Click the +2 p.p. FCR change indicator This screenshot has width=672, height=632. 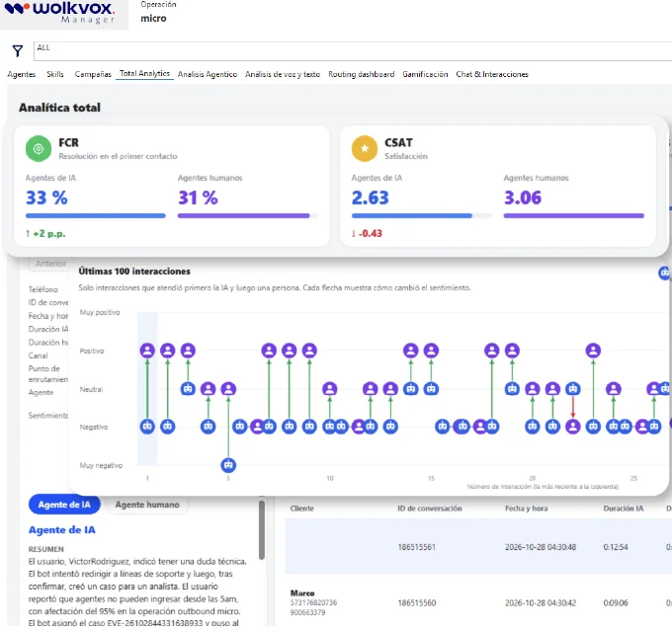(x=45, y=233)
